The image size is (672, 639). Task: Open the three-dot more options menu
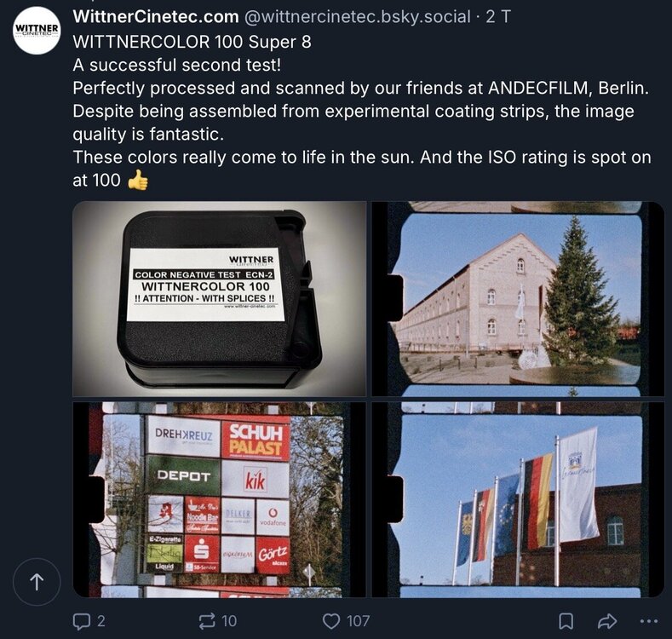(x=648, y=621)
